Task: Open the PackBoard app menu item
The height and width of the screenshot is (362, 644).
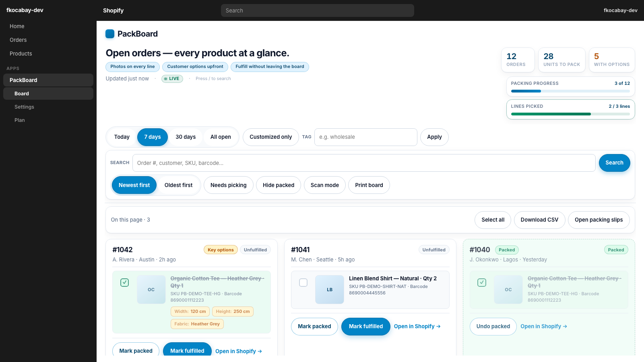Action: point(48,80)
